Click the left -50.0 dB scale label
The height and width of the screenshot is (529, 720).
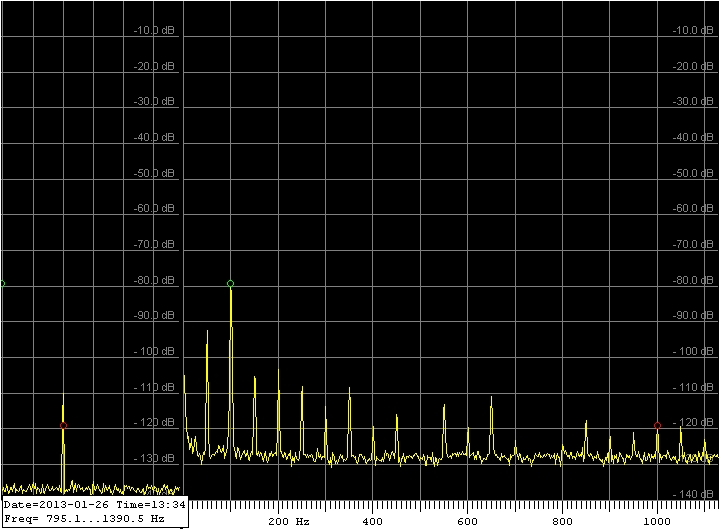[154, 173]
